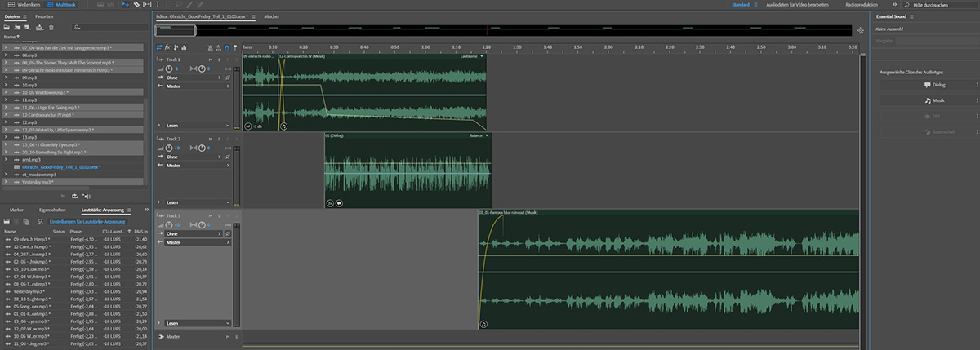The height and width of the screenshot is (350, 980).
Task: Expand the 08.mp3 file entry
Action: [5, 55]
